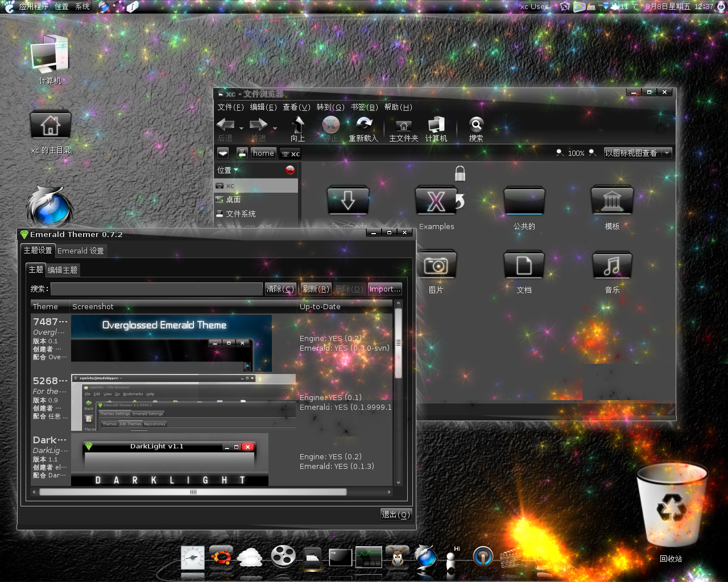Open the 模板 templates folder
This screenshot has height=582, width=728.
point(612,201)
